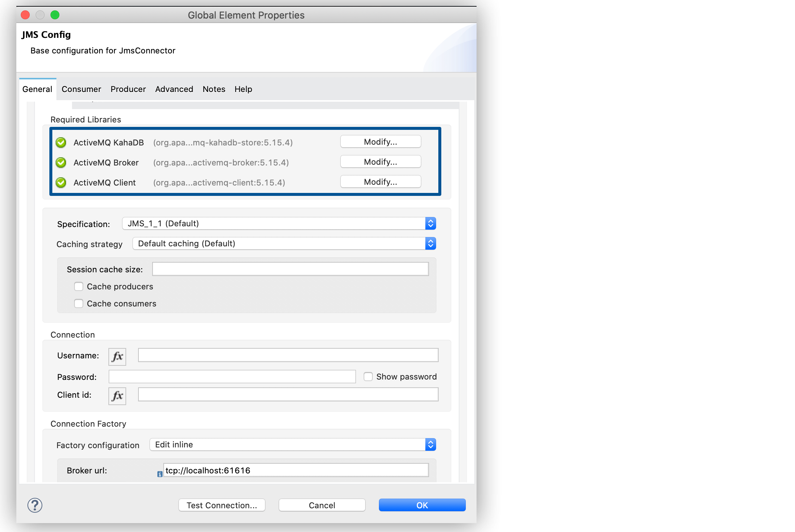Open the Factory configuration dropdown

[x=430, y=444]
